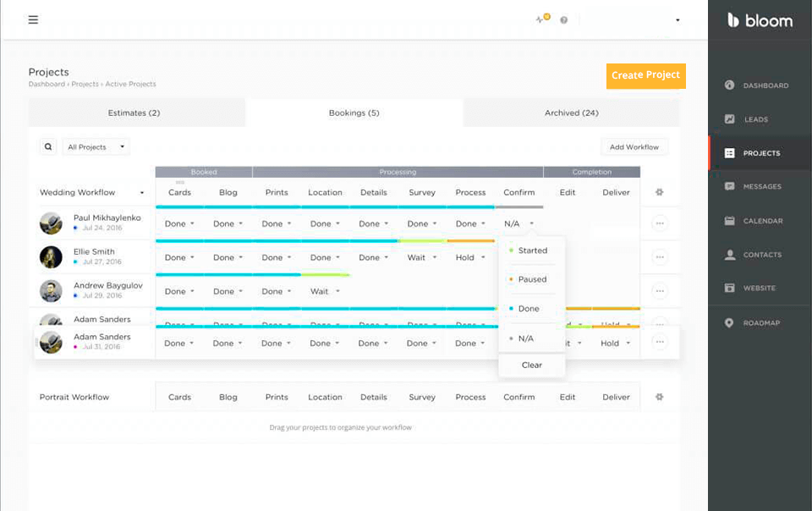Screen dimensions: 812x511
Task: Open Paul Mikhaylenko's more options button
Action: pos(660,223)
